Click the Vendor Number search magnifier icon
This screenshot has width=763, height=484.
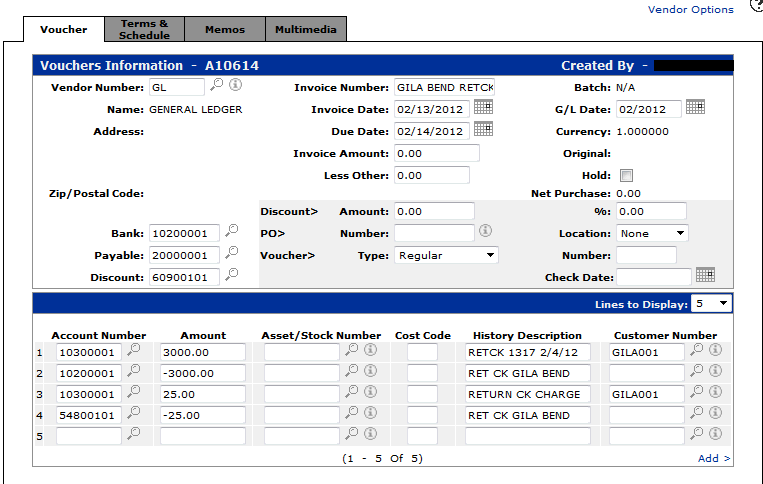tap(216, 86)
